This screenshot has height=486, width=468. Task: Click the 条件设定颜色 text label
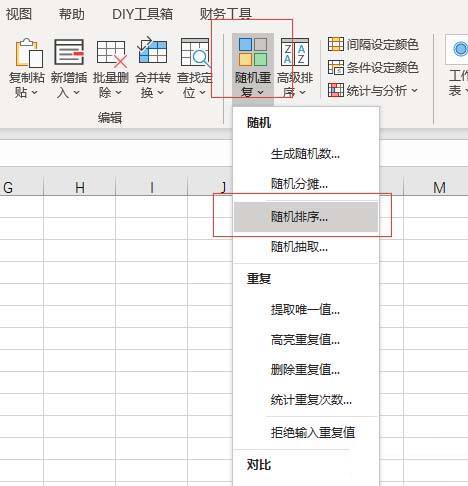382,67
